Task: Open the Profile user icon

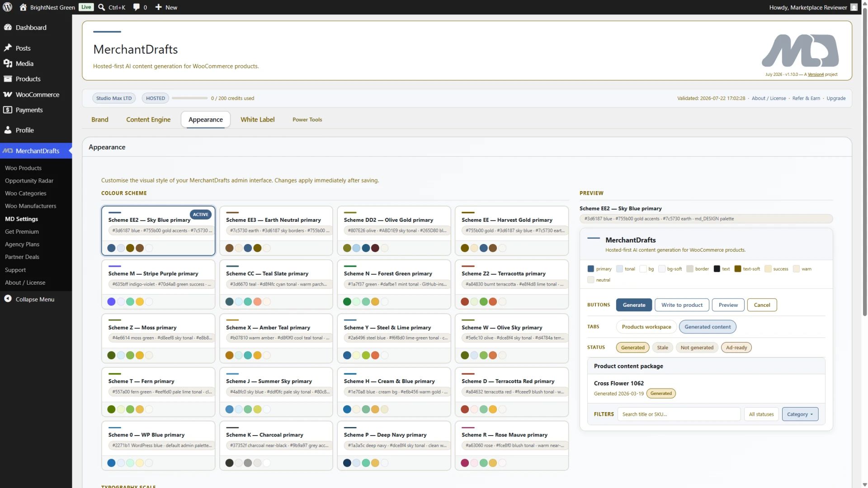Action: coord(8,130)
